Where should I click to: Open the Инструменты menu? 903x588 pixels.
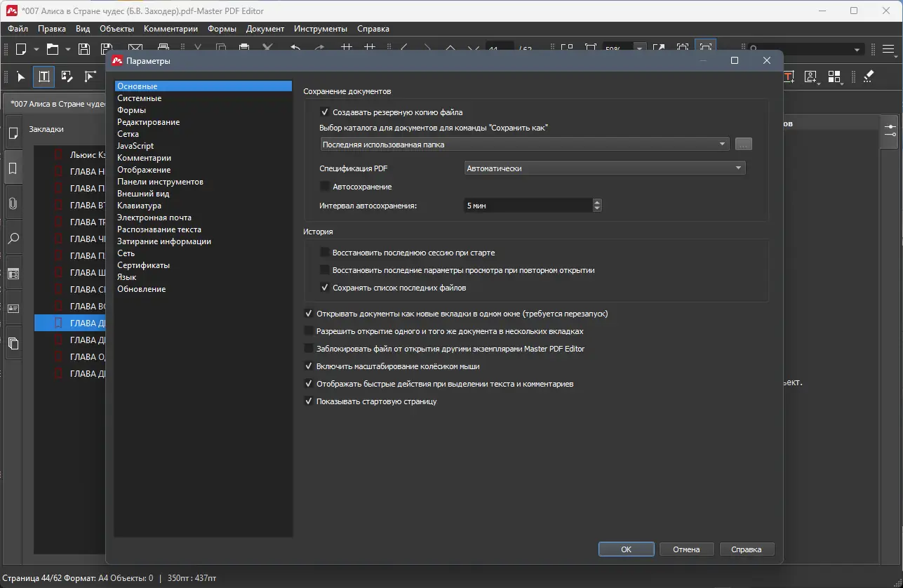click(320, 29)
